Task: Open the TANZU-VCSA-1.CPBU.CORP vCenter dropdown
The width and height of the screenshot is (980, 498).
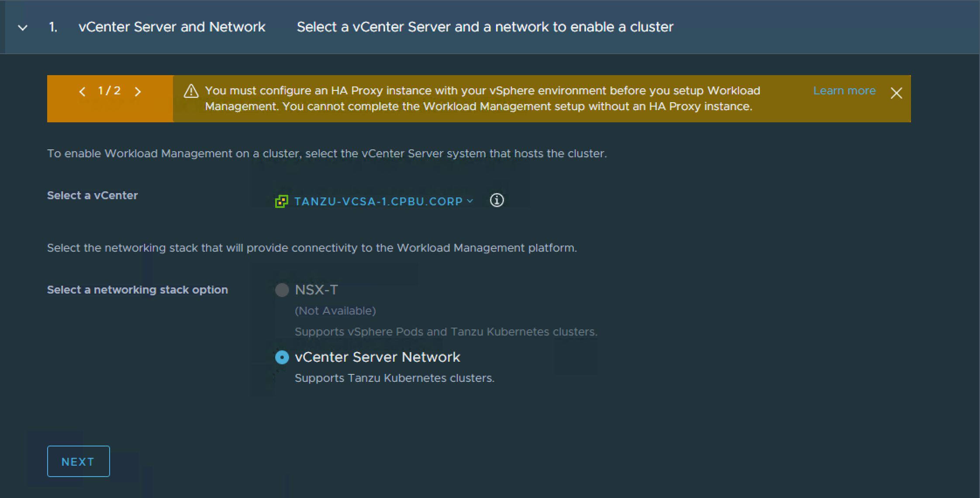Action: (x=378, y=201)
